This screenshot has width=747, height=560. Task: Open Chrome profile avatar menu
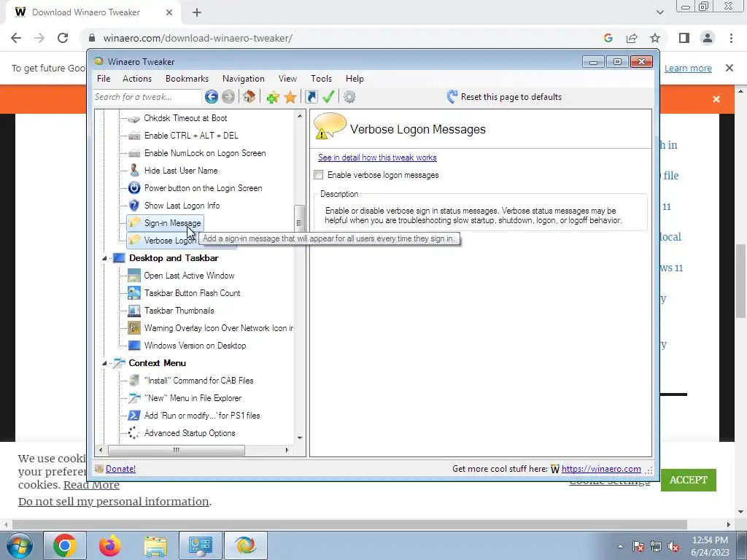coord(708,38)
